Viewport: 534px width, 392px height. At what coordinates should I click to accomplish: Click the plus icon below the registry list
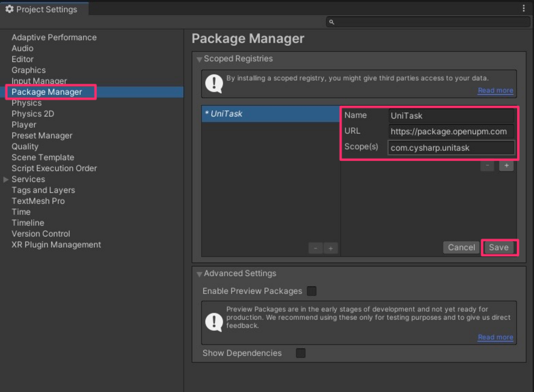[331, 248]
